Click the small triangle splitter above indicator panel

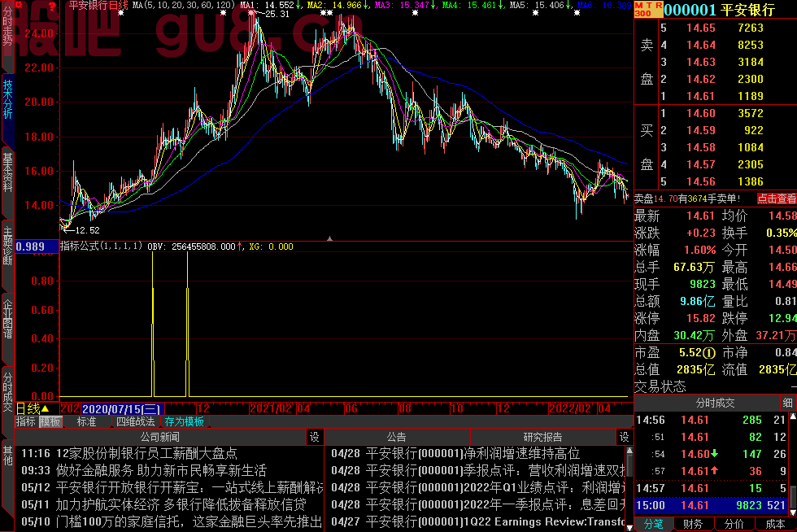pos(329,238)
